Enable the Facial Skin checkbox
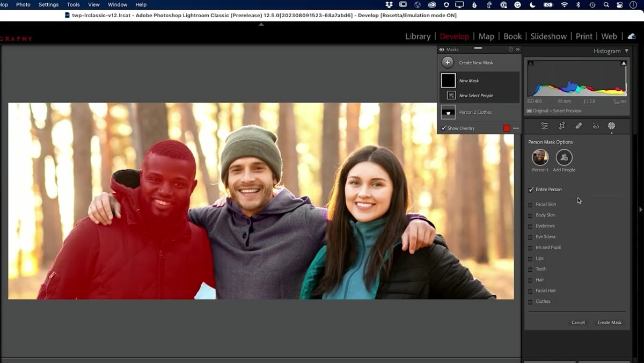Image resolution: width=644 pixels, height=363 pixels. click(531, 205)
